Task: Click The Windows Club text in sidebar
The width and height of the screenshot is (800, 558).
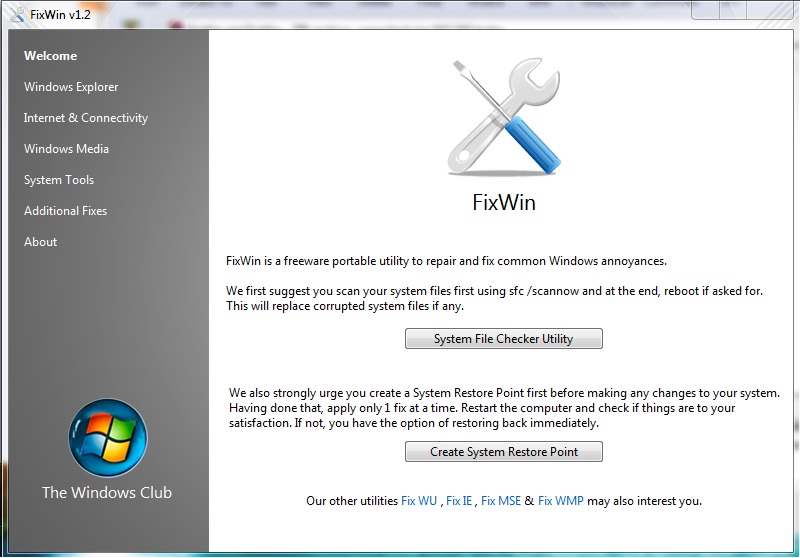Action: 107,492
